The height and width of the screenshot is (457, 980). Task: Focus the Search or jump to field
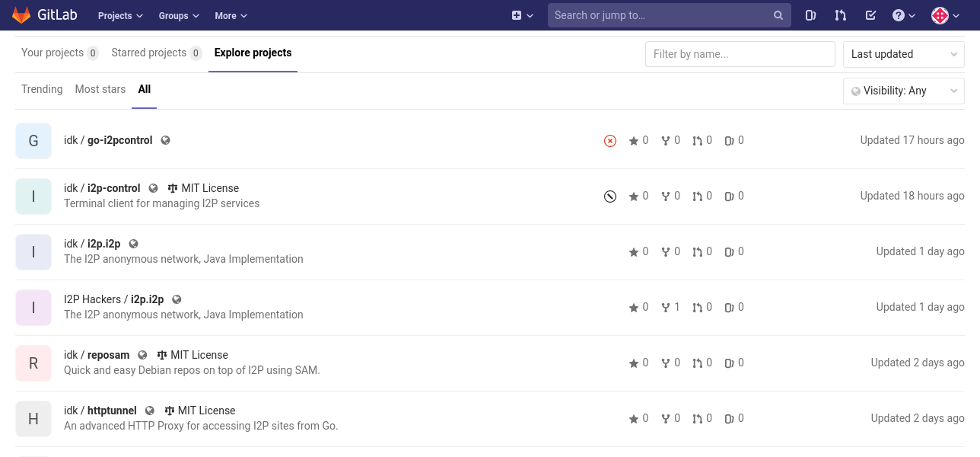point(670,15)
